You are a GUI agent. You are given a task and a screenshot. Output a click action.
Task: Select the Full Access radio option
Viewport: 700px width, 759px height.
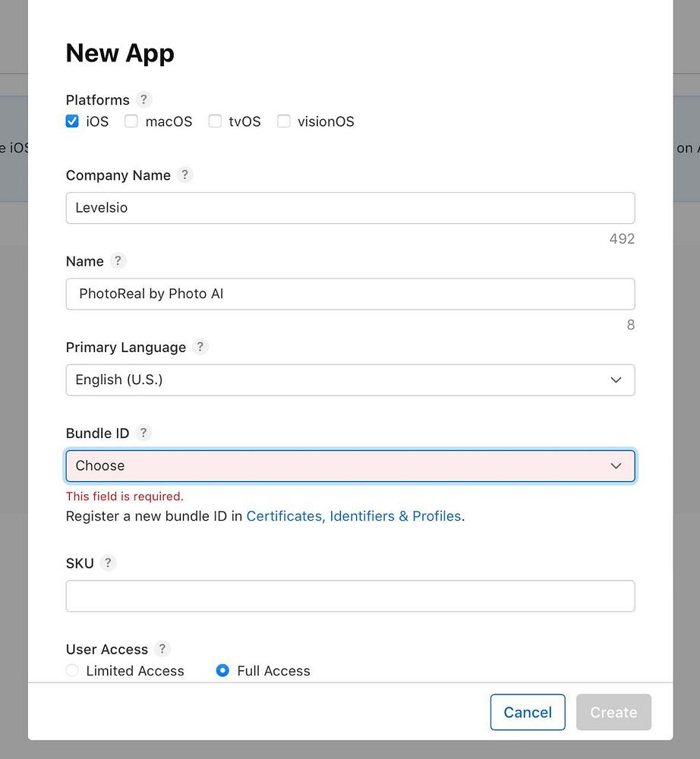pyautogui.click(x=222, y=671)
